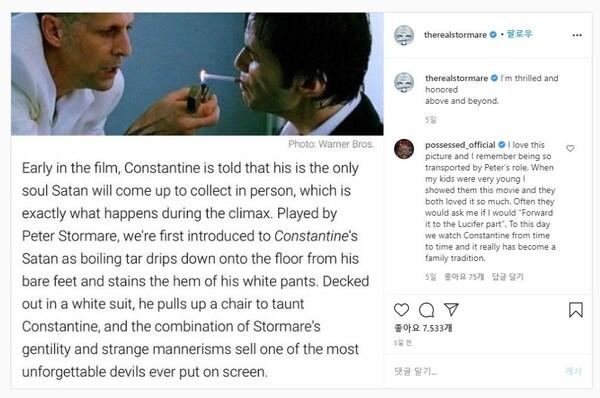View comment likes 좋아요 75개
Screen dimensions: 600x398
click(465, 277)
